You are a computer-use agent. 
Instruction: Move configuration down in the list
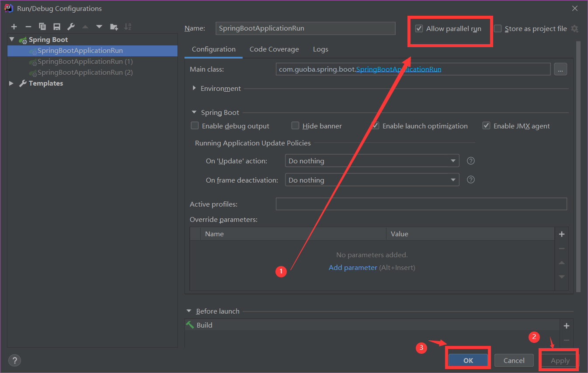point(99,27)
